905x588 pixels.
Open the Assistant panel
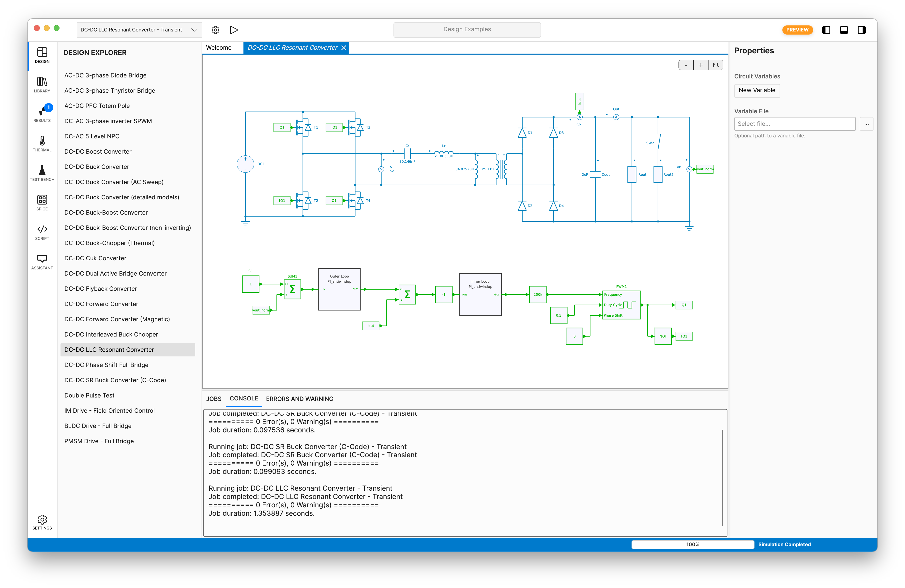click(x=42, y=261)
